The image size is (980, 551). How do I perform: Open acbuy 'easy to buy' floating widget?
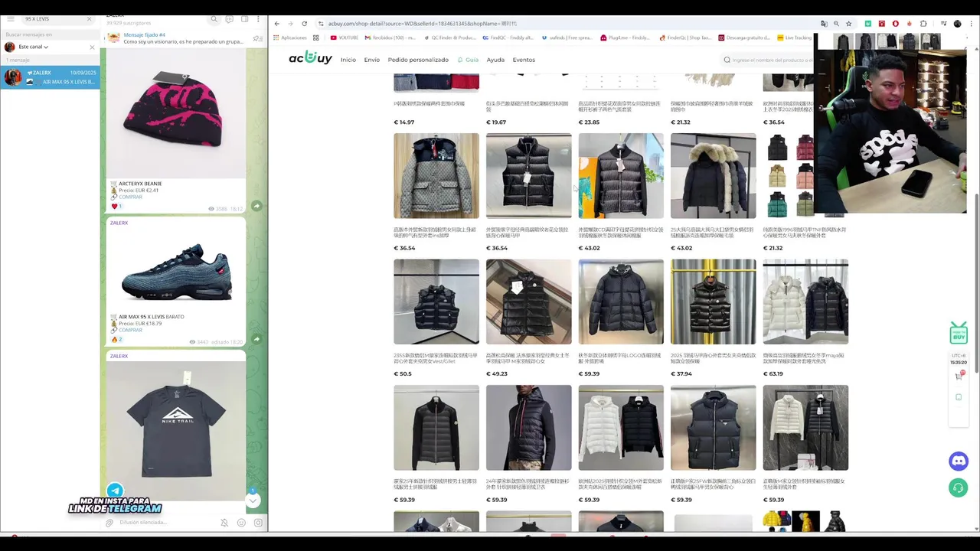[x=959, y=334]
